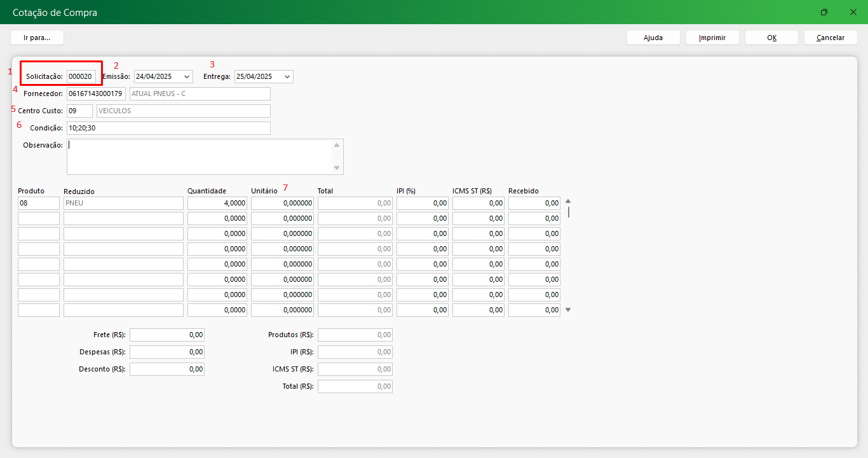Click the Centro Custo code field
Viewport: 868px width, 458px height.
79,111
